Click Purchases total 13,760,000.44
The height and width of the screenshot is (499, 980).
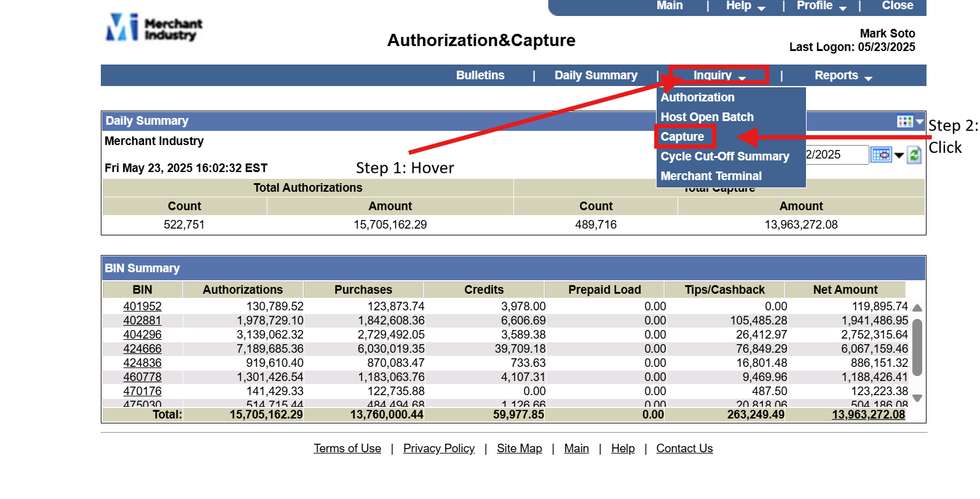[x=387, y=414]
